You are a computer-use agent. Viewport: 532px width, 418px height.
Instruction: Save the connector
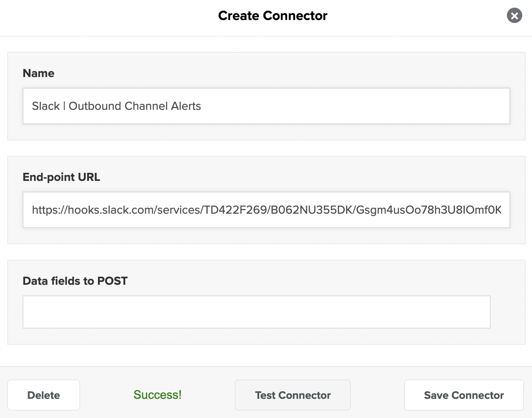[x=464, y=395]
